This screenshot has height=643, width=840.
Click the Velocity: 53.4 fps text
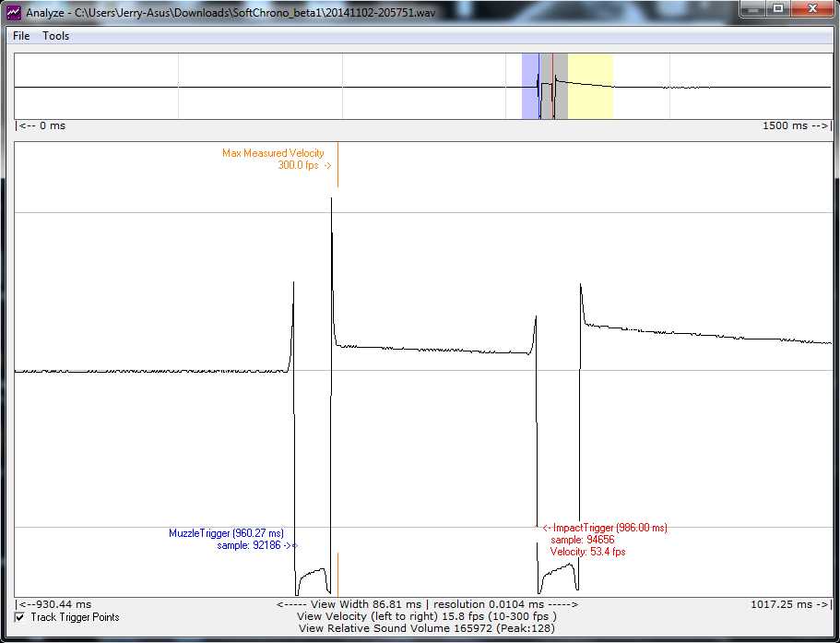pos(587,552)
